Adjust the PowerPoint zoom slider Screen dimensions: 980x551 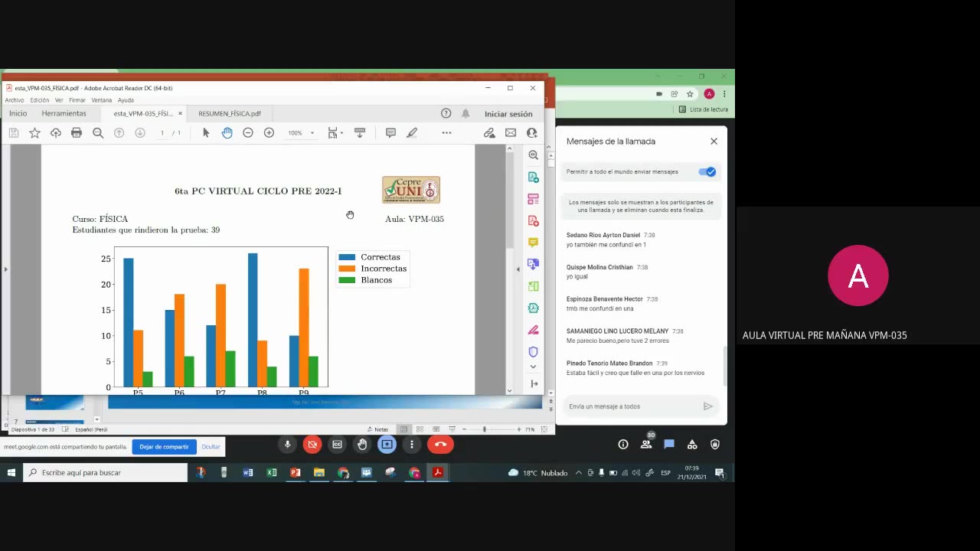click(x=484, y=429)
